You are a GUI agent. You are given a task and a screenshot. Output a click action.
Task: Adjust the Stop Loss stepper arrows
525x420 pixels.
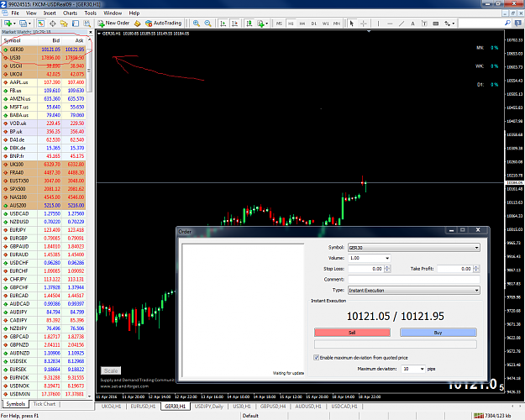tap(387, 269)
